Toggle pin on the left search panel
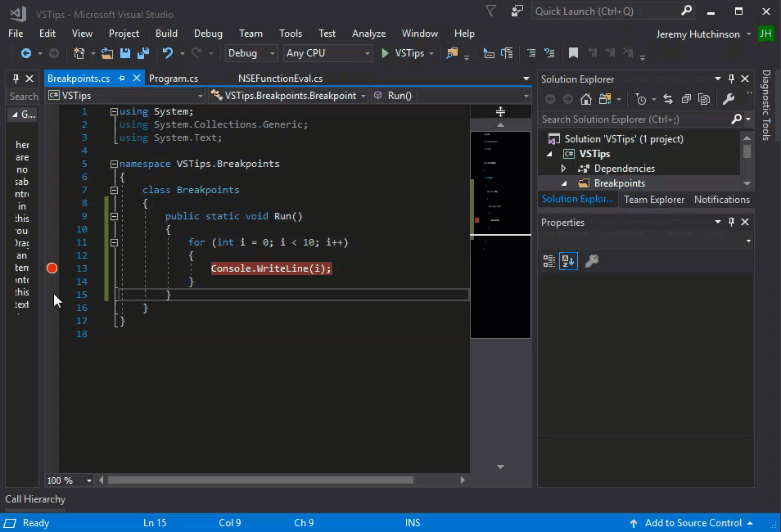 click(x=16, y=79)
